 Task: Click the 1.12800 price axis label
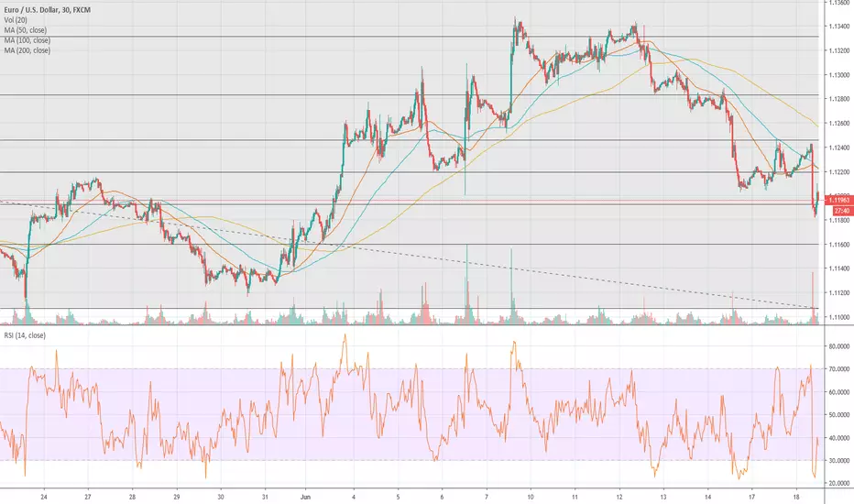click(840, 99)
